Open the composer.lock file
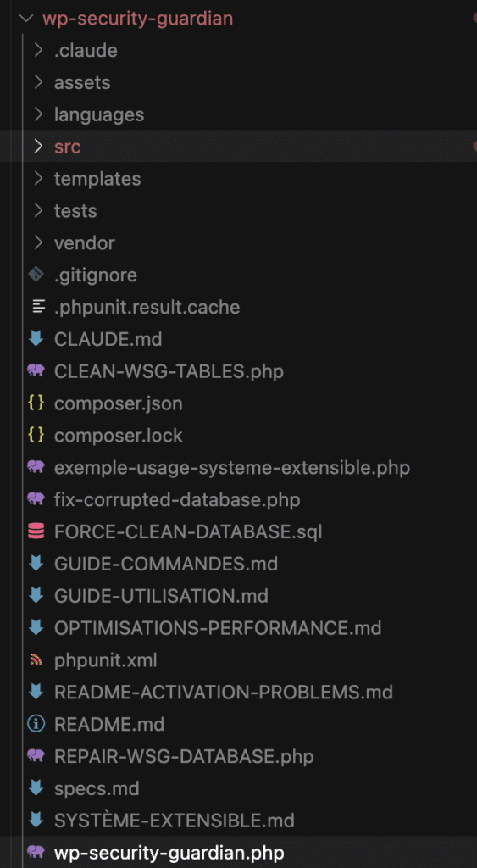The width and height of the screenshot is (477, 868). pyautogui.click(x=239, y=435)
